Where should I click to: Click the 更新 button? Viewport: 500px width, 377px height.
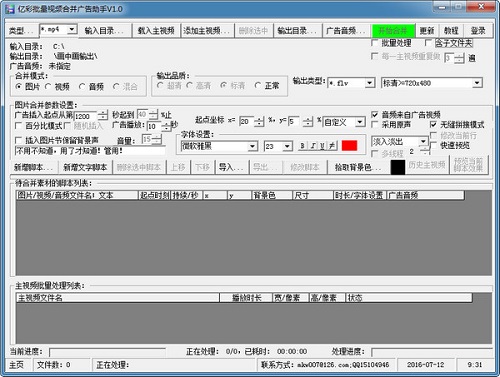pyautogui.click(x=427, y=31)
